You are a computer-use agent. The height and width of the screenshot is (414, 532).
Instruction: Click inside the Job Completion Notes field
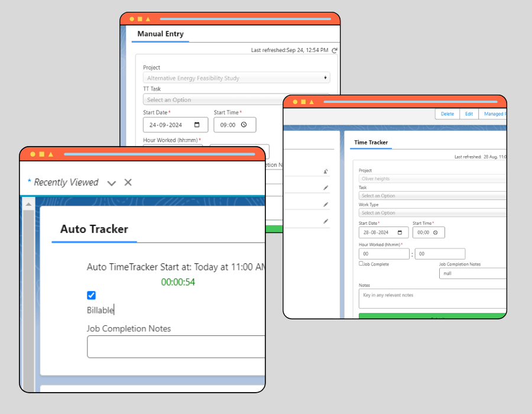tap(174, 347)
